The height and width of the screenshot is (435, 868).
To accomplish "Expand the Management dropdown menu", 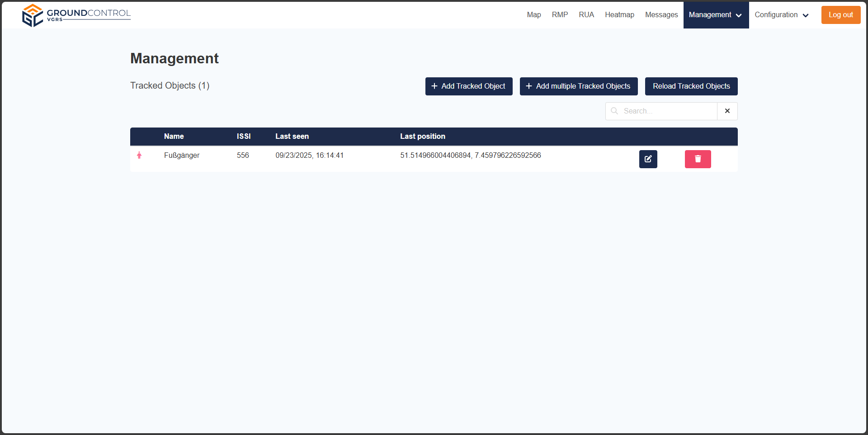I will pyautogui.click(x=716, y=15).
